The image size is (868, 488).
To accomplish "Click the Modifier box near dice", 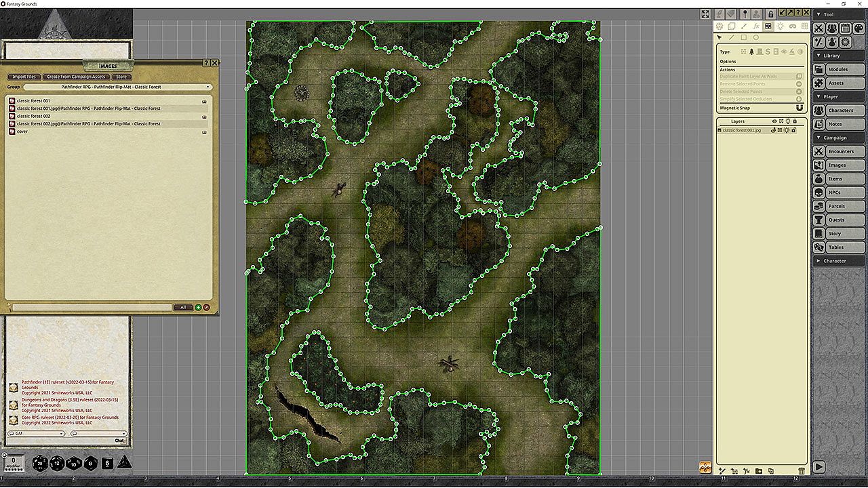I will tap(14, 463).
